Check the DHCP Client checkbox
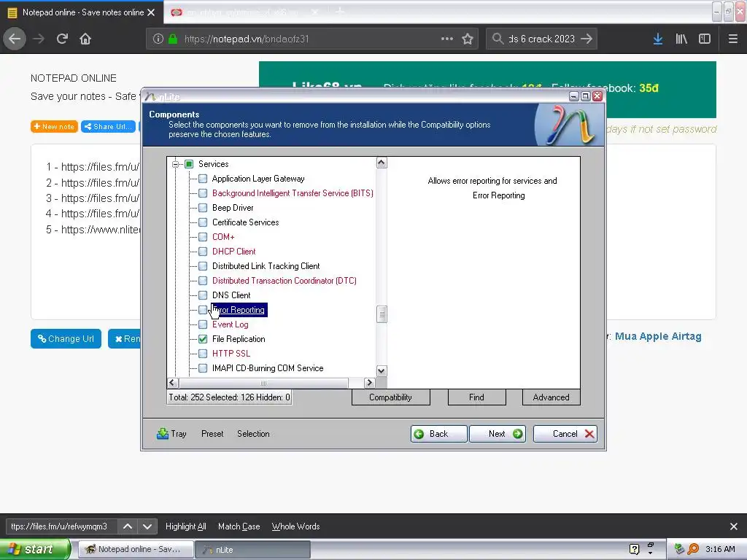Viewport: 747px width, 560px height. coord(203,252)
